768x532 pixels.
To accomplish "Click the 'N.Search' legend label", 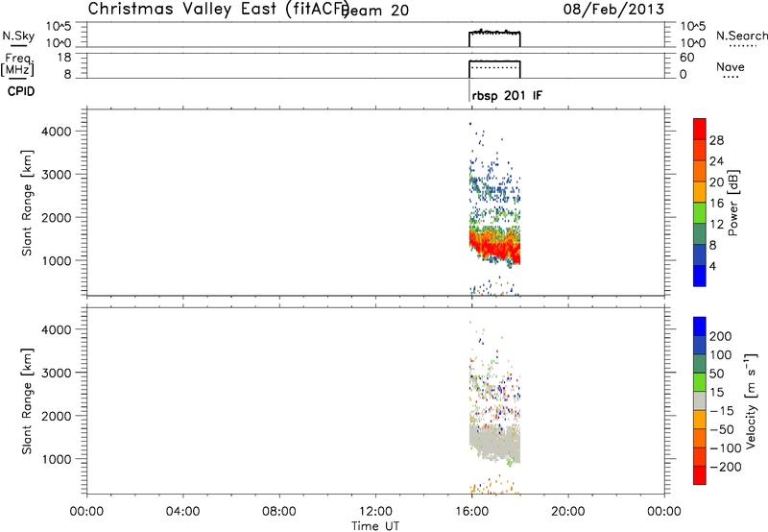I will 741,36.
